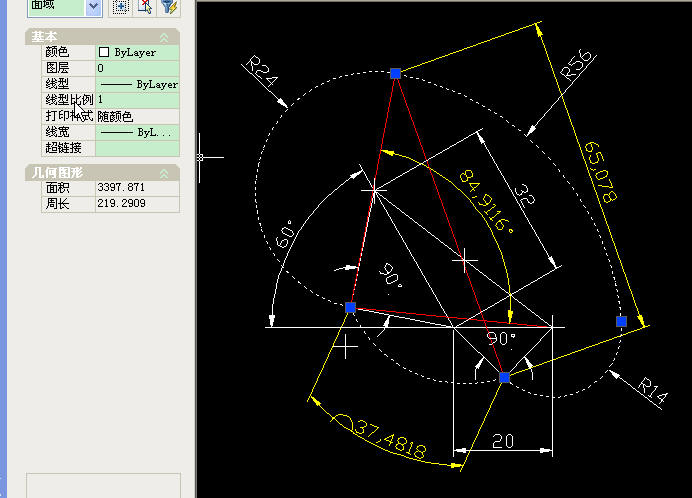Click the empty 超链接 value field
This screenshot has width=692, height=498.
click(x=137, y=148)
